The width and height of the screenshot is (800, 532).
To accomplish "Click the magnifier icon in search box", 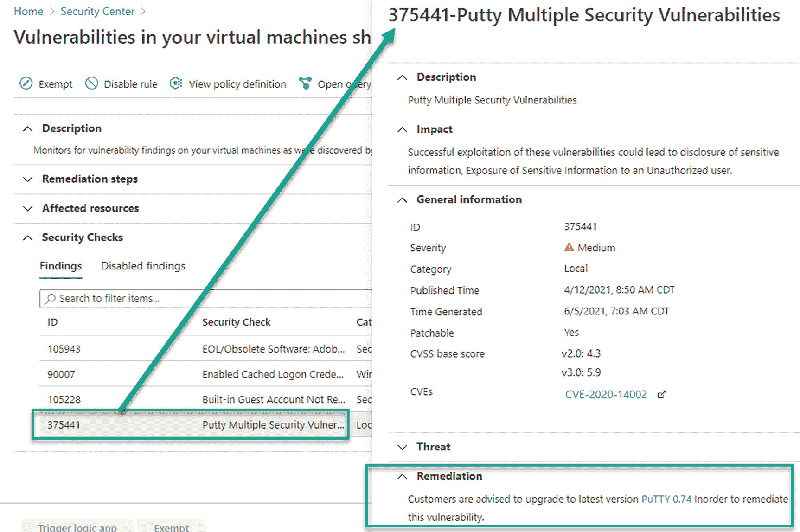I will (50, 298).
